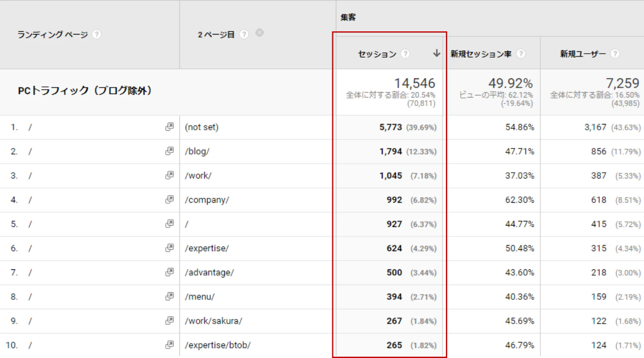The image size is (644, 358).
Task: Click new users value 124
Action: (599, 345)
